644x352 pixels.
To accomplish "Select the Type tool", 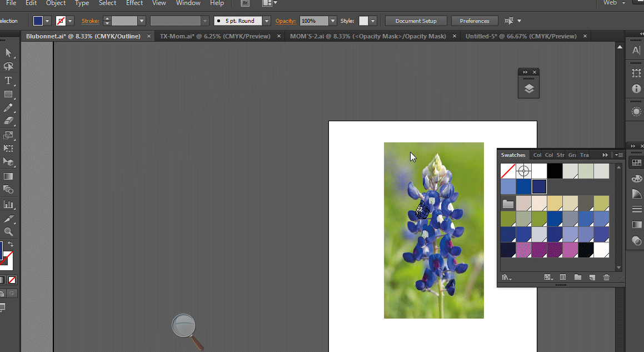I will (8, 81).
